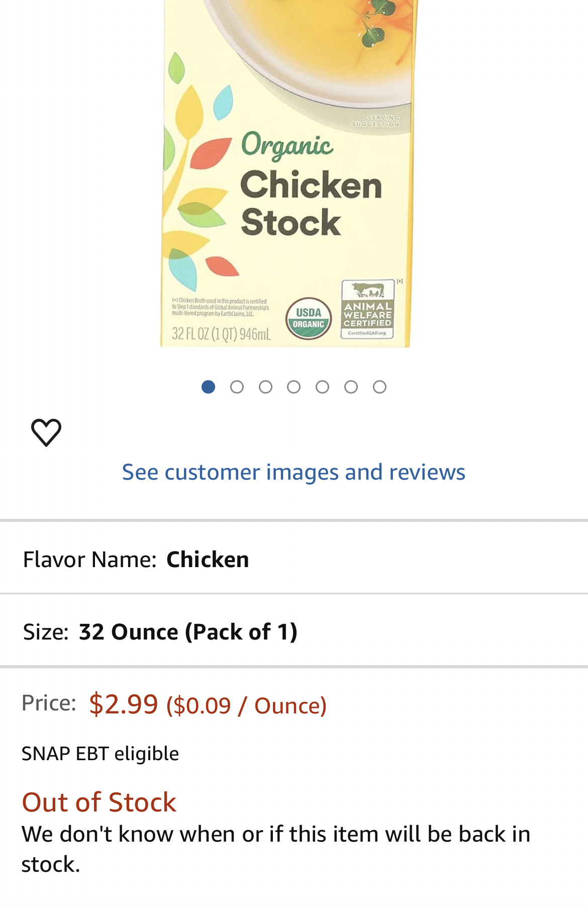Tap the back-in-stock unknown message
The image size is (588, 908).
point(275,849)
